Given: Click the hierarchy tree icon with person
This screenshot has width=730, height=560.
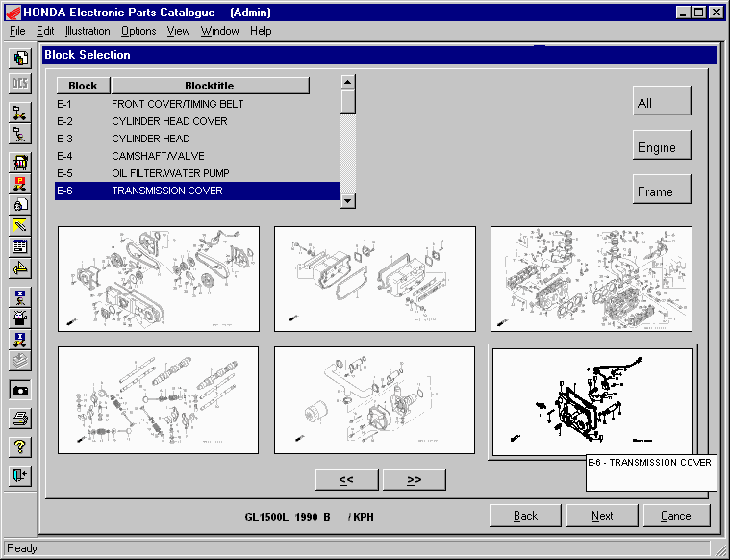Looking at the screenshot, I should (20, 134).
